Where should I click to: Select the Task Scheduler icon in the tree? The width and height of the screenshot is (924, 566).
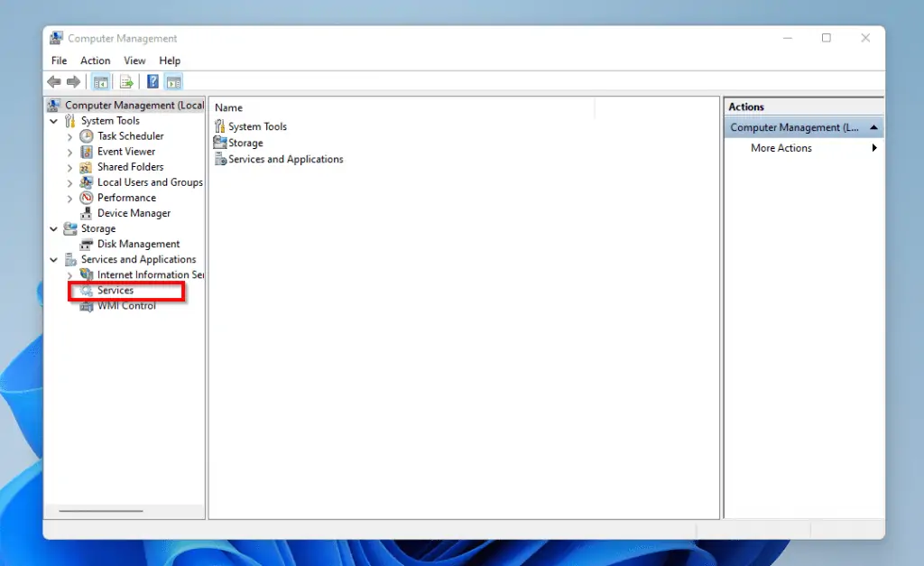click(86, 135)
